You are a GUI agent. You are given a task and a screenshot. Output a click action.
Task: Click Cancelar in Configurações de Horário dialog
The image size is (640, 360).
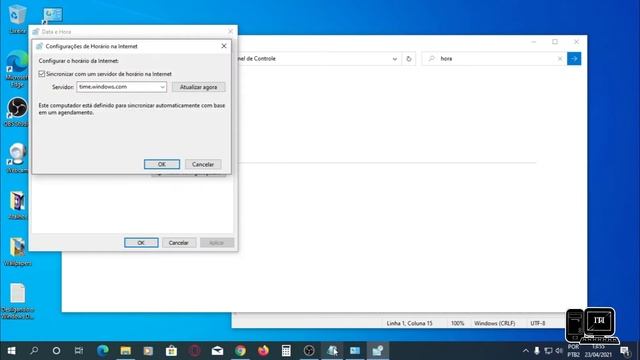click(x=203, y=164)
